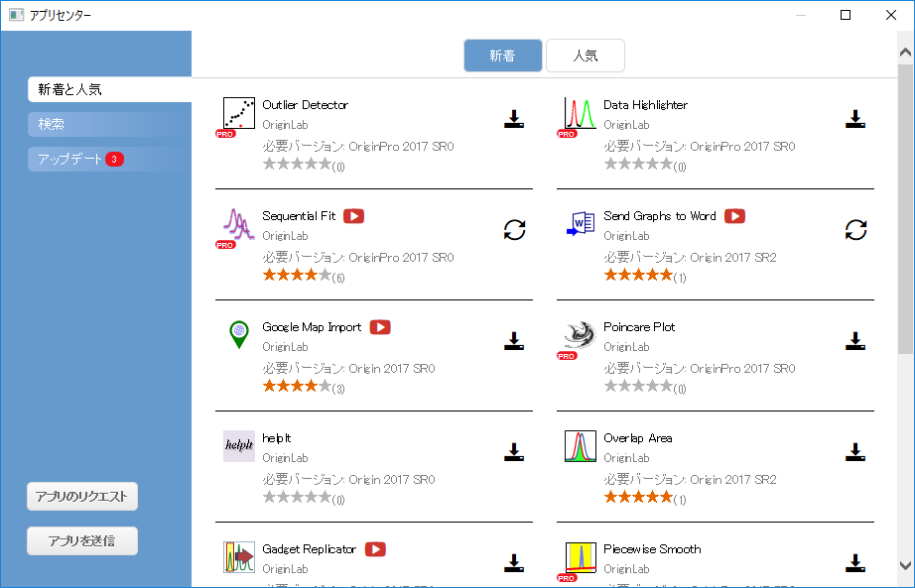Open the Gadget Replicator app thumbnail
This screenshot has height=588, width=915.
click(238, 557)
